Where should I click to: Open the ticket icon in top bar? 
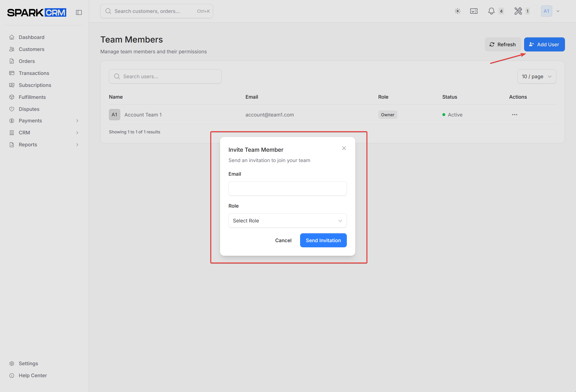(x=474, y=11)
